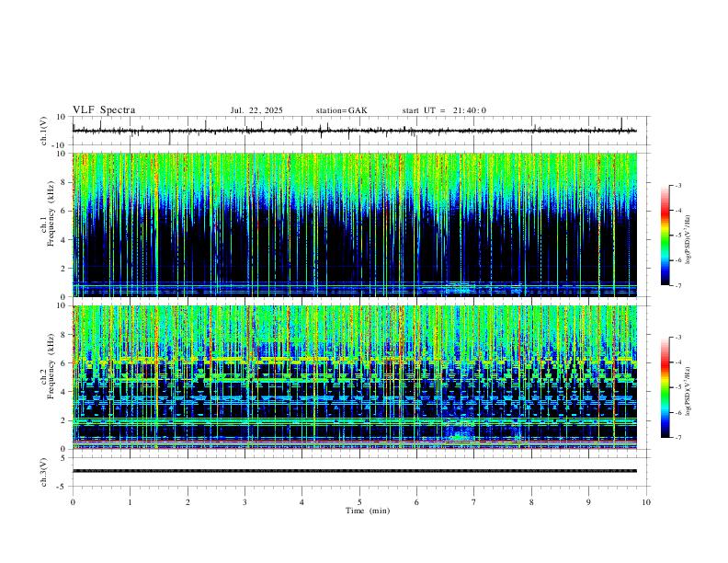Click the 'ch.1 Frequency (kHz)' axis label

(x=48, y=213)
